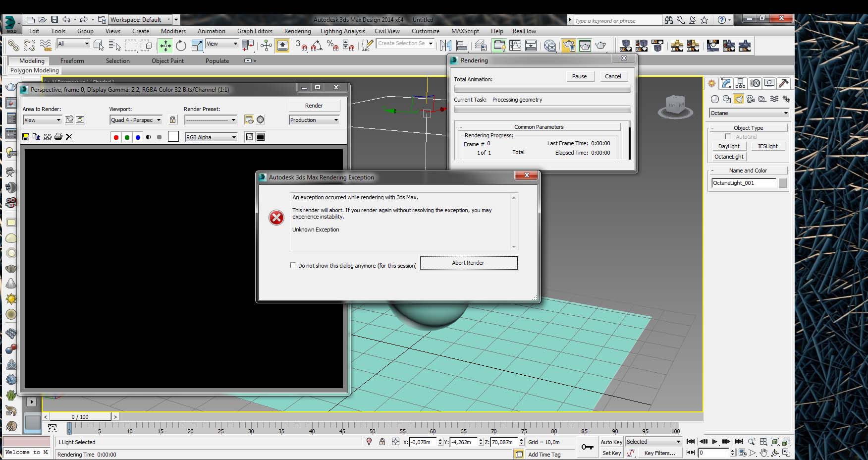868x460 pixels.
Task: Click the OctaneLight color swatch
Action: (783, 183)
